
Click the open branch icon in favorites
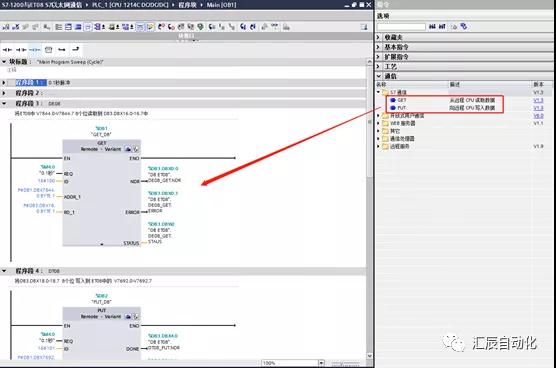(62, 50)
